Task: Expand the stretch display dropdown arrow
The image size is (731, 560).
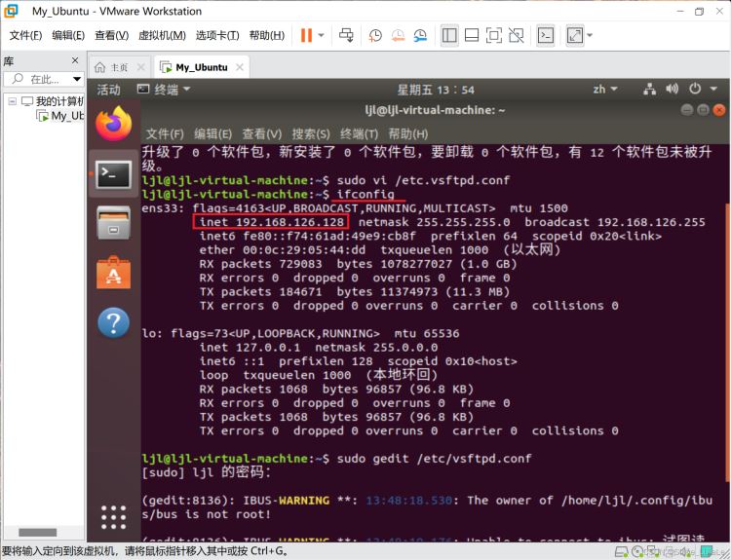Action: [x=590, y=35]
